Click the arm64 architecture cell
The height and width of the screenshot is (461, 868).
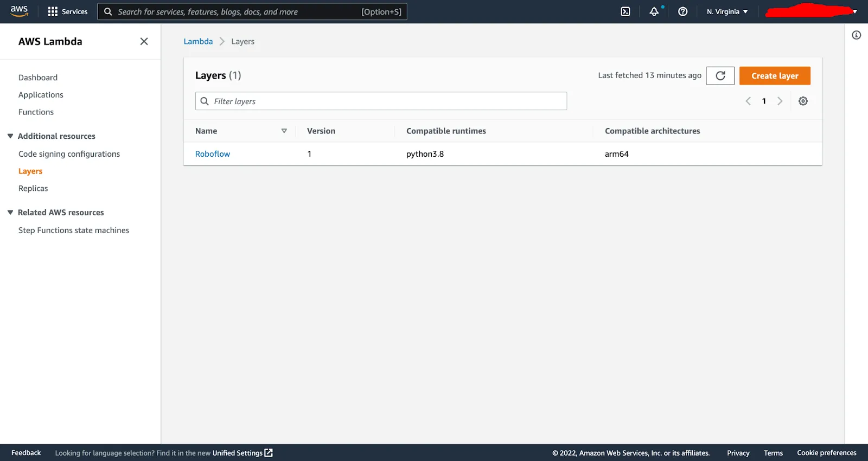(x=617, y=154)
